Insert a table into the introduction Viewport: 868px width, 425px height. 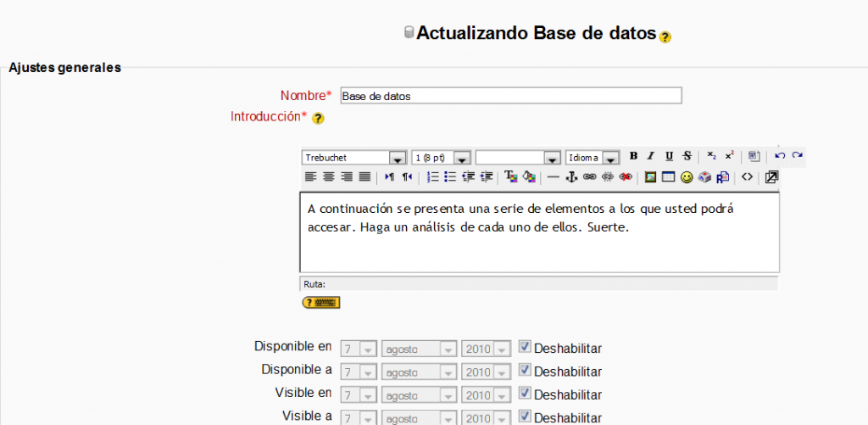click(668, 177)
